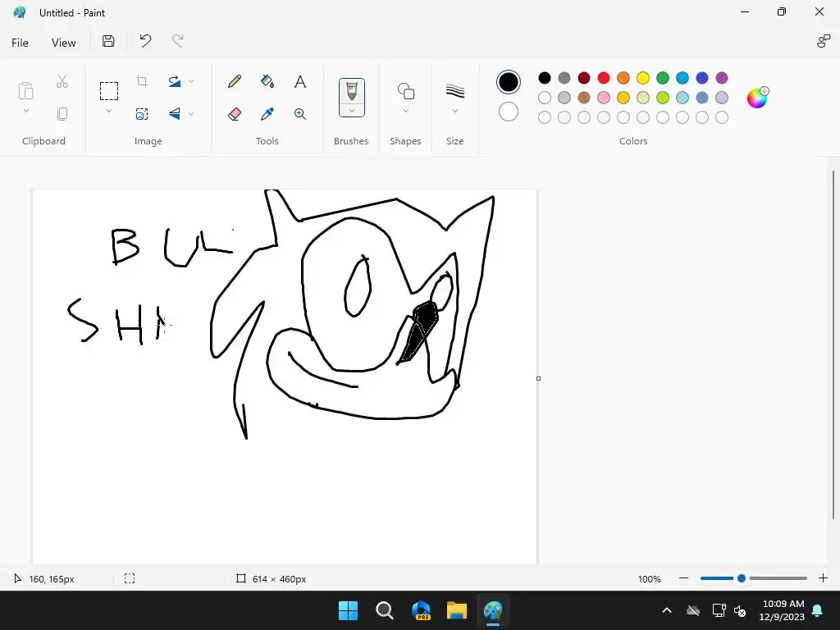Click the Crop icon

[x=142, y=81]
